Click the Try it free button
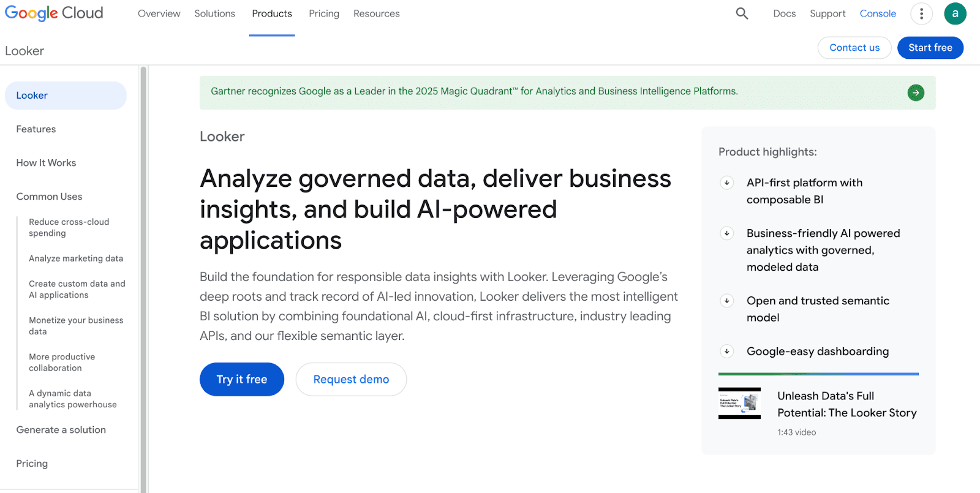This screenshot has width=980, height=493. 242,379
